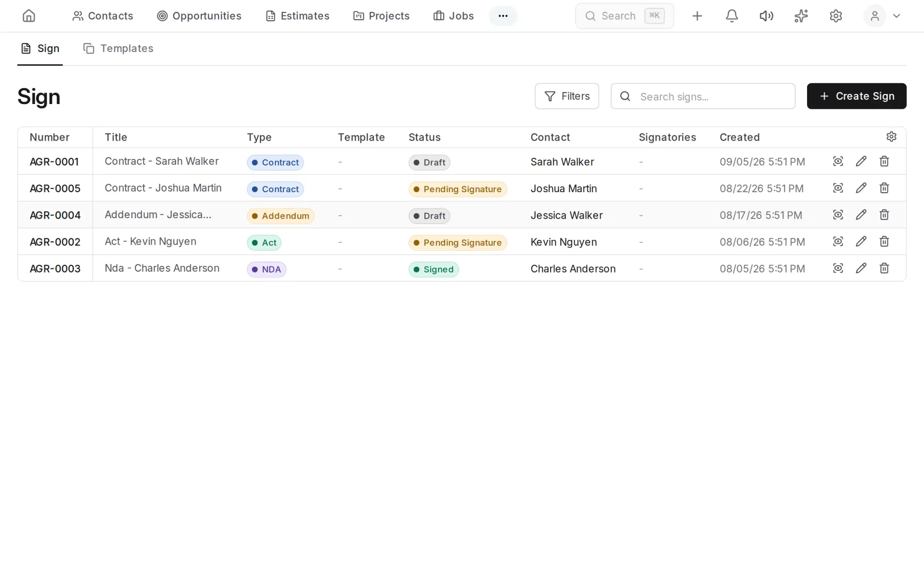Click the Signed status badge

click(x=434, y=269)
